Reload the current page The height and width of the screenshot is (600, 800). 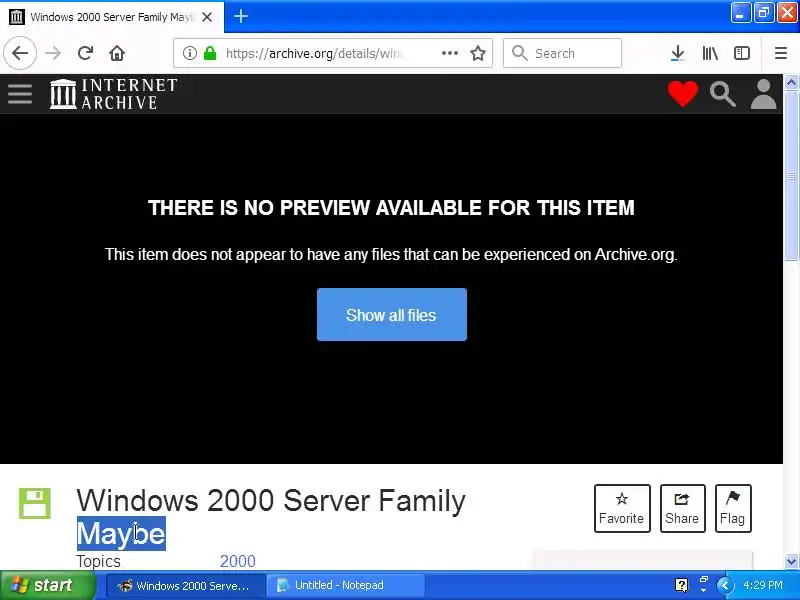pos(85,53)
